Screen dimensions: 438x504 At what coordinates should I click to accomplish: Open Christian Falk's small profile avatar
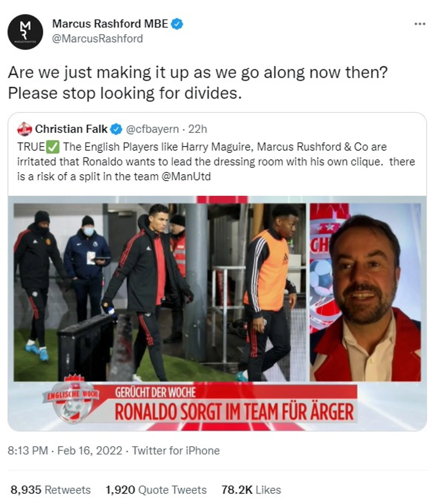(25, 129)
